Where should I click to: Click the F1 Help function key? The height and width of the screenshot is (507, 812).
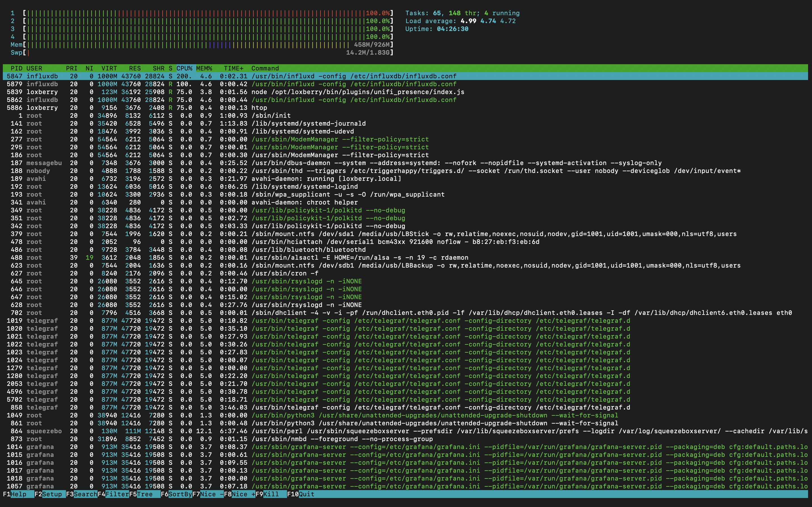(18, 494)
